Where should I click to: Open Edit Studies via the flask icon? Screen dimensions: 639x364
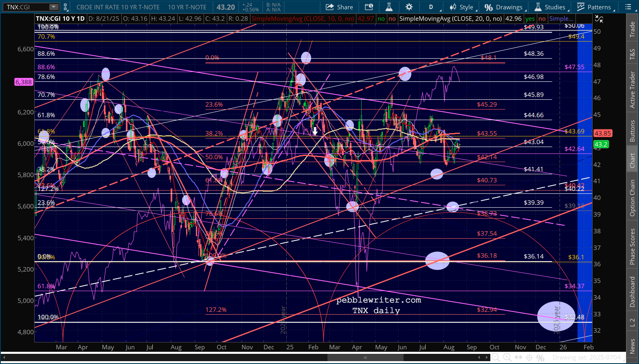tap(389, 7)
